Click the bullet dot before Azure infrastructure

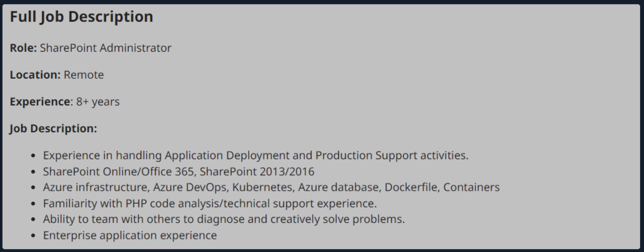coord(33,188)
